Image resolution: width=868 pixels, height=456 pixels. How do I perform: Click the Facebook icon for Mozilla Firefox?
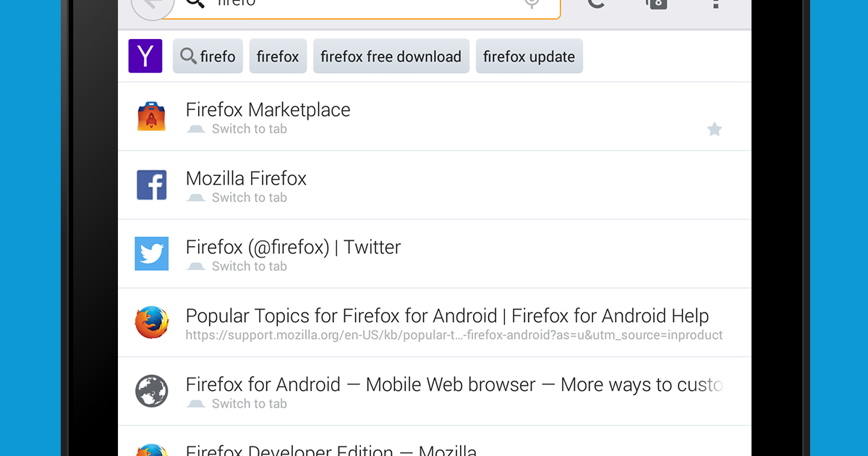pyautogui.click(x=152, y=185)
